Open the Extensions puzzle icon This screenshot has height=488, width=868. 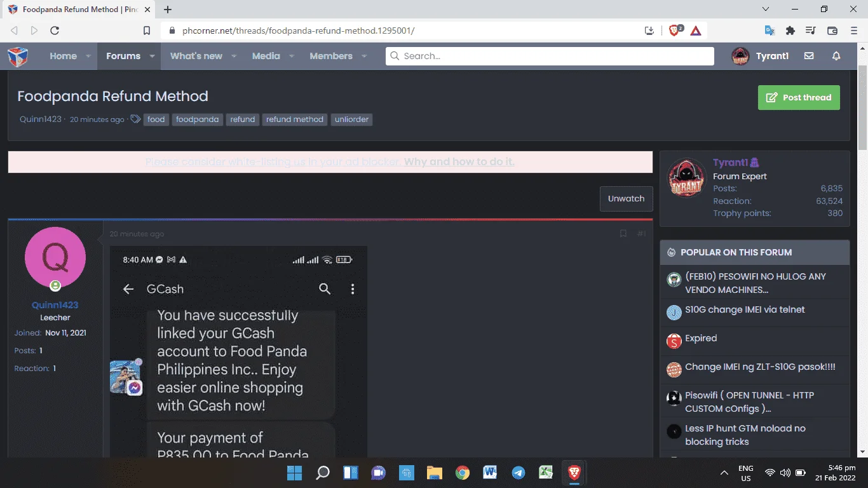[790, 30]
